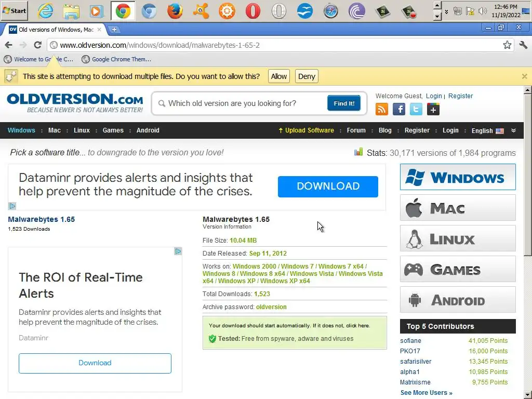This screenshot has width=532, height=399.
Task: Open the Android sidebar category
Action: coord(458,300)
